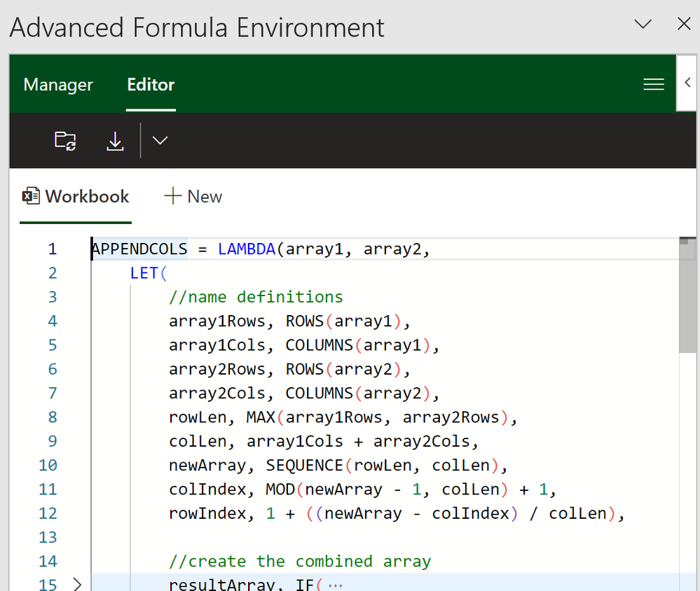700x591 pixels.
Task: Open the task pane options chevron
Action: 642,25
